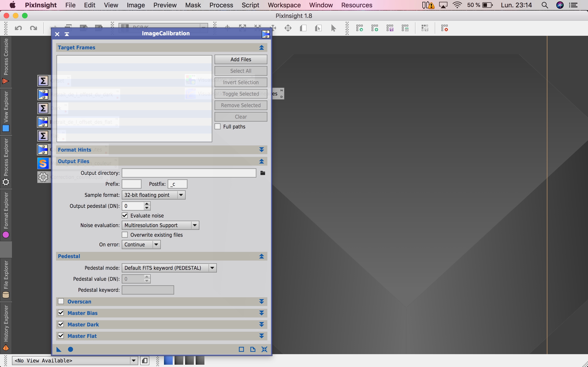Click the Browse Documentation icon in the dialog
Screen dimensions: 588x367
click(x=253, y=349)
